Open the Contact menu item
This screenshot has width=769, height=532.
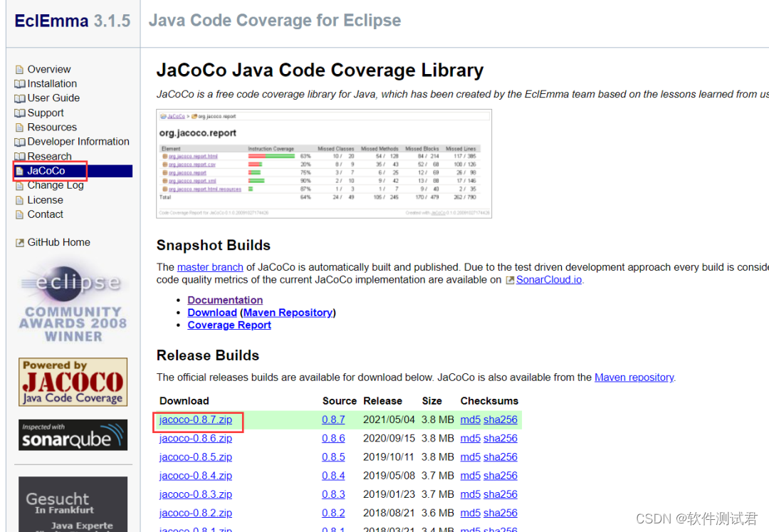[45, 214]
